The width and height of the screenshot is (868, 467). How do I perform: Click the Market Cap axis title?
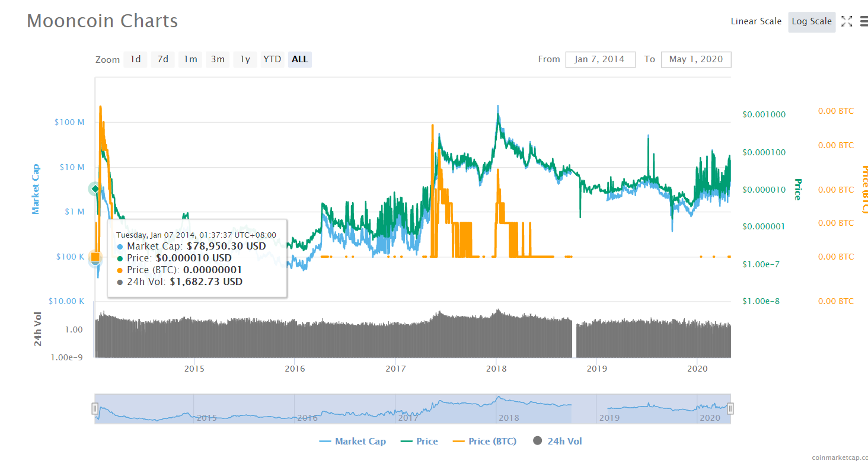(36, 189)
